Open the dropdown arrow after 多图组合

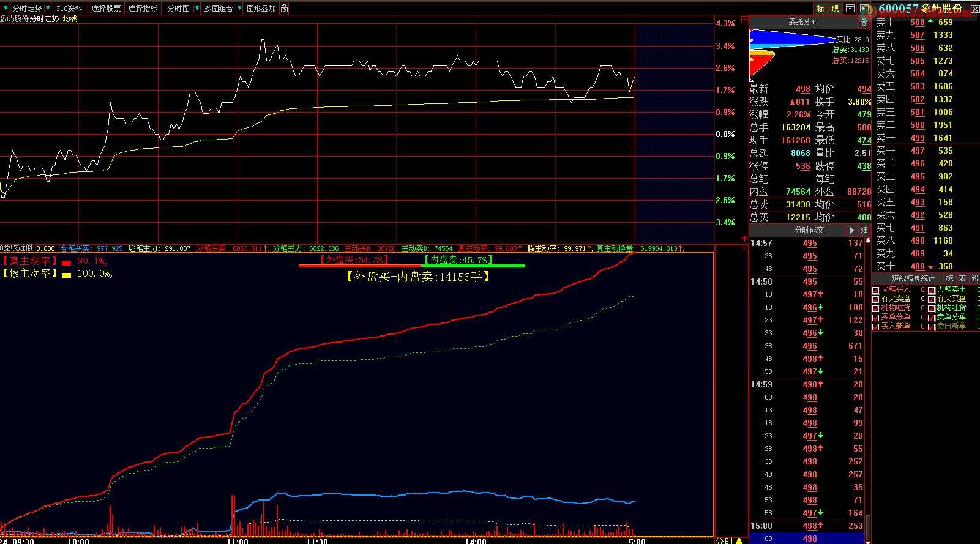(x=239, y=9)
